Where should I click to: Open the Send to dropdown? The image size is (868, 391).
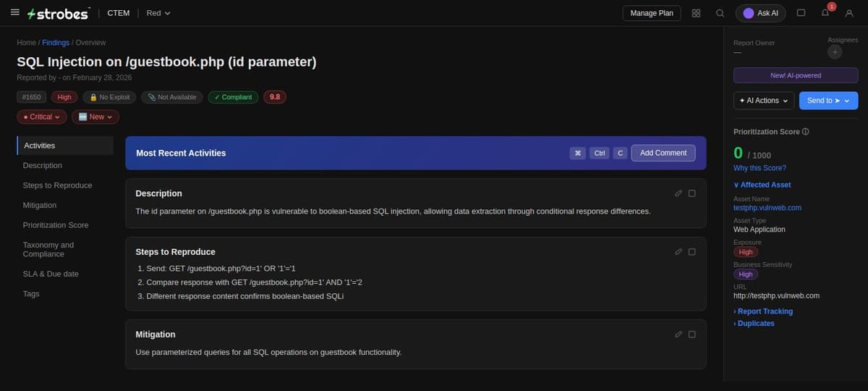point(829,101)
